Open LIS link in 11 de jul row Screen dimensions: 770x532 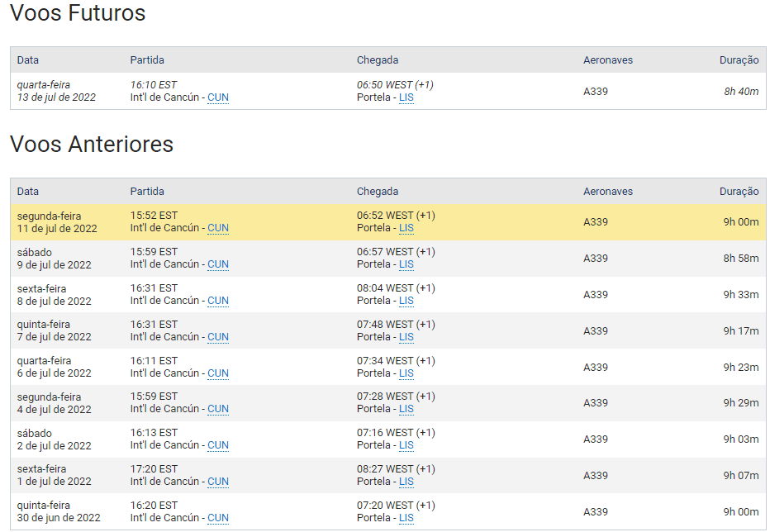[x=406, y=228]
